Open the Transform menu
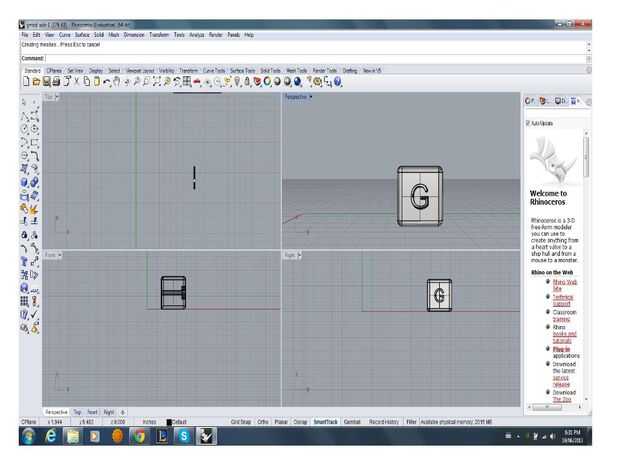 [159, 35]
